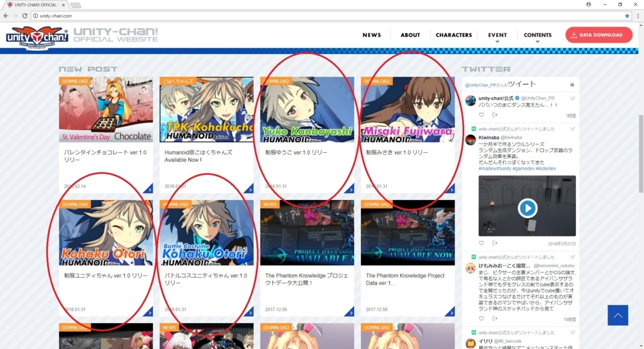Play the embedded Twitter video

pyautogui.click(x=528, y=208)
